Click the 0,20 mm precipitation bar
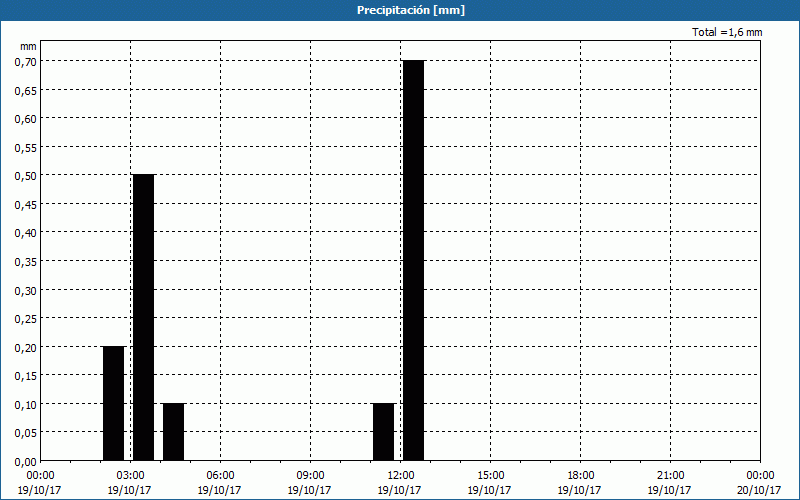 [113, 404]
